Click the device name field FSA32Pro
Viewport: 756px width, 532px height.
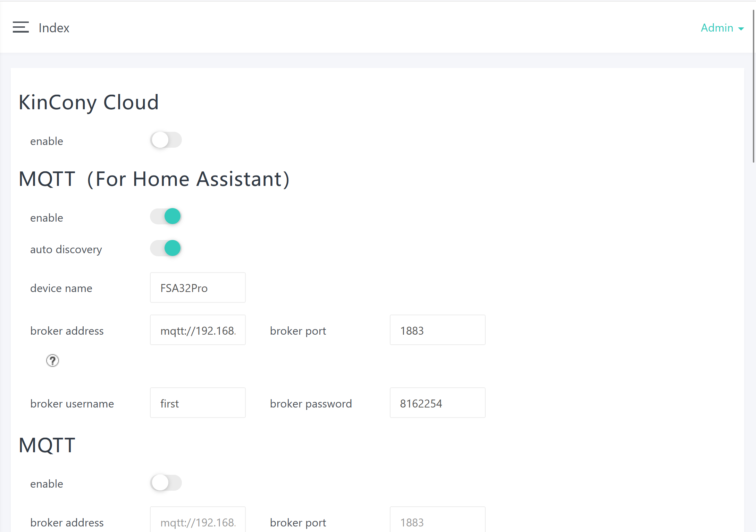point(198,288)
